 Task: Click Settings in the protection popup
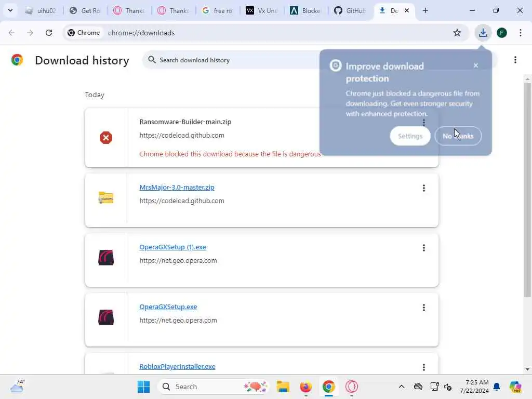click(x=410, y=136)
